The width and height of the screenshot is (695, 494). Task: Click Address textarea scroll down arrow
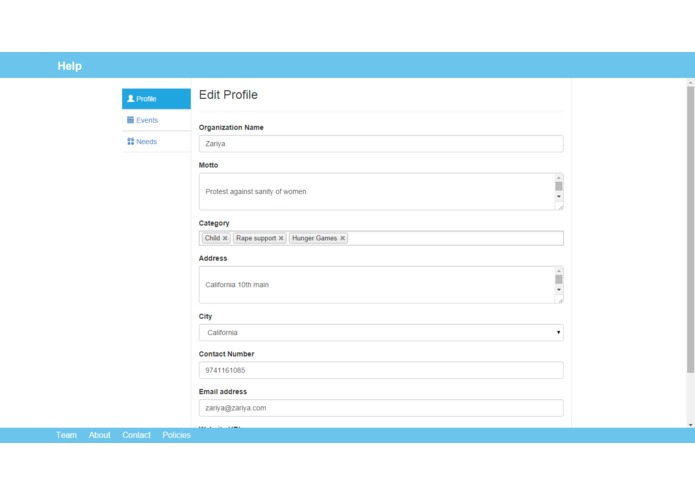[559, 289]
